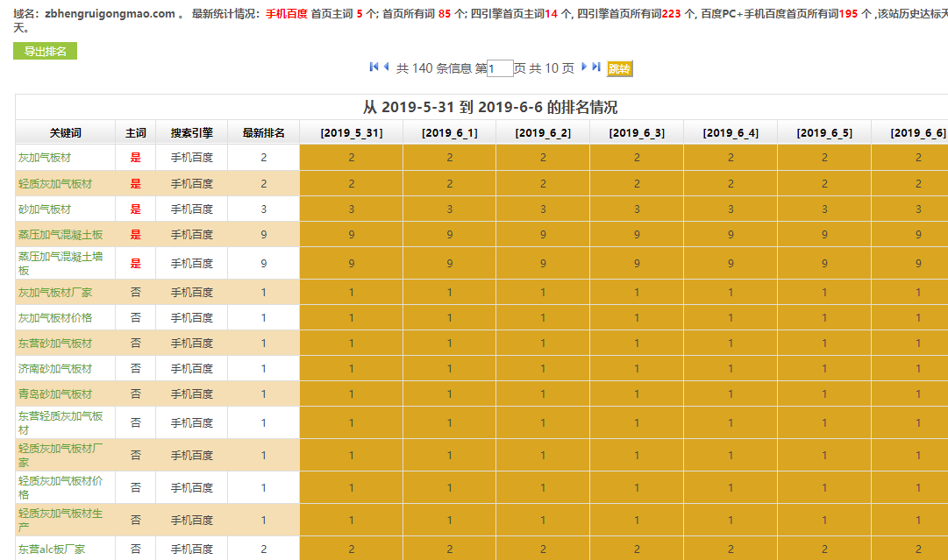This screenshot has height=560, width=948.
Task: Jump to last page using pagination icon
Action: tap(596, 67)
